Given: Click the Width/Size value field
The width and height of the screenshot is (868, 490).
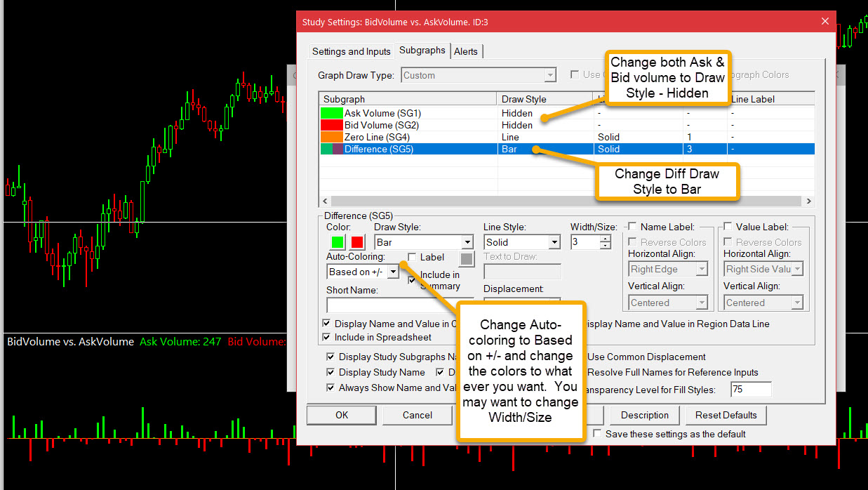Looking at the screenshot, I should 585,242.
